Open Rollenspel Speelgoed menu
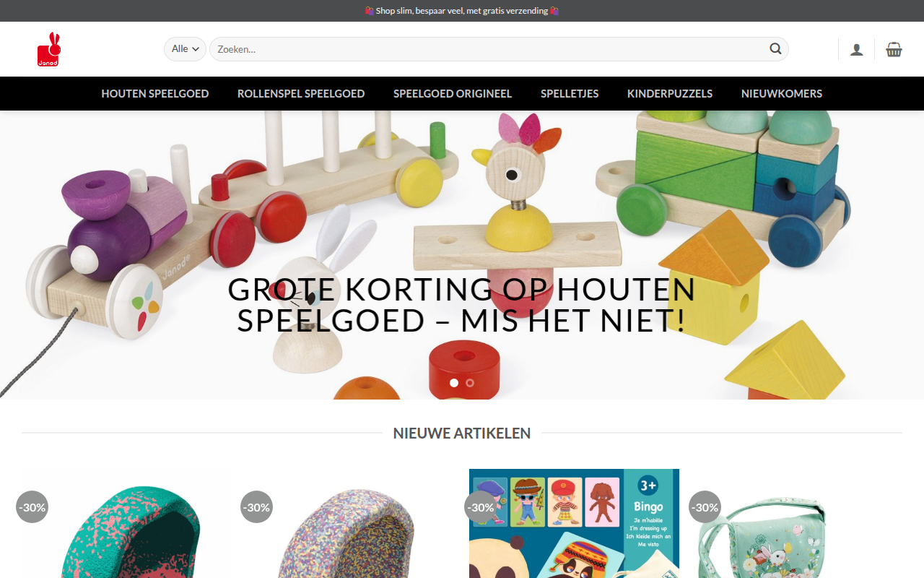The height and width of the screenshot is (578, 924). tap(301, 93)
